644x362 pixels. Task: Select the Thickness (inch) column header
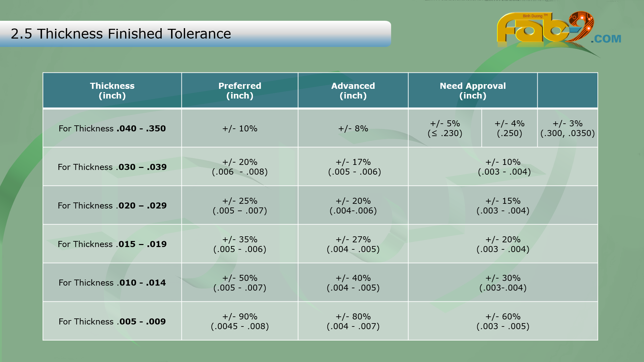coord(112,90)
